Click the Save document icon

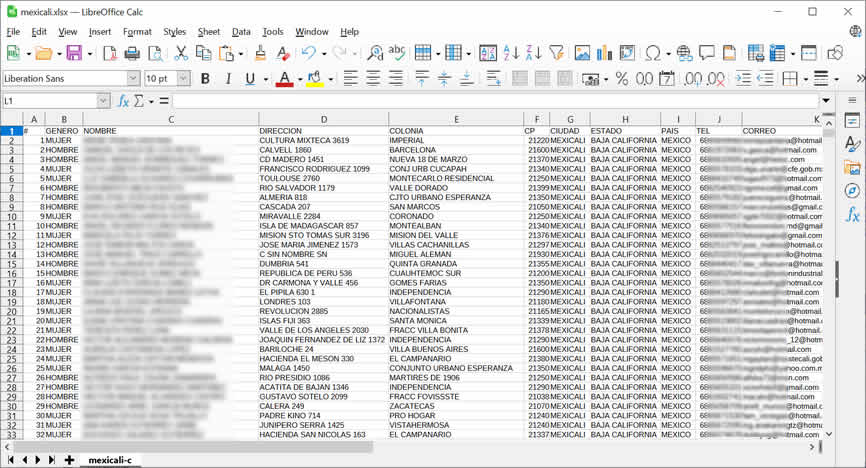click(74, 53)
